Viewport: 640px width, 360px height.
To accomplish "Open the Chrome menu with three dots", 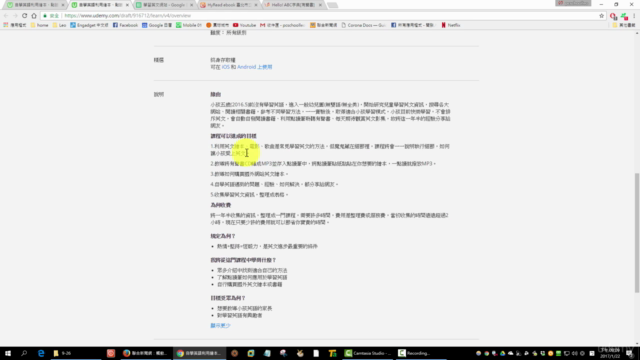I will pos(634,16).
